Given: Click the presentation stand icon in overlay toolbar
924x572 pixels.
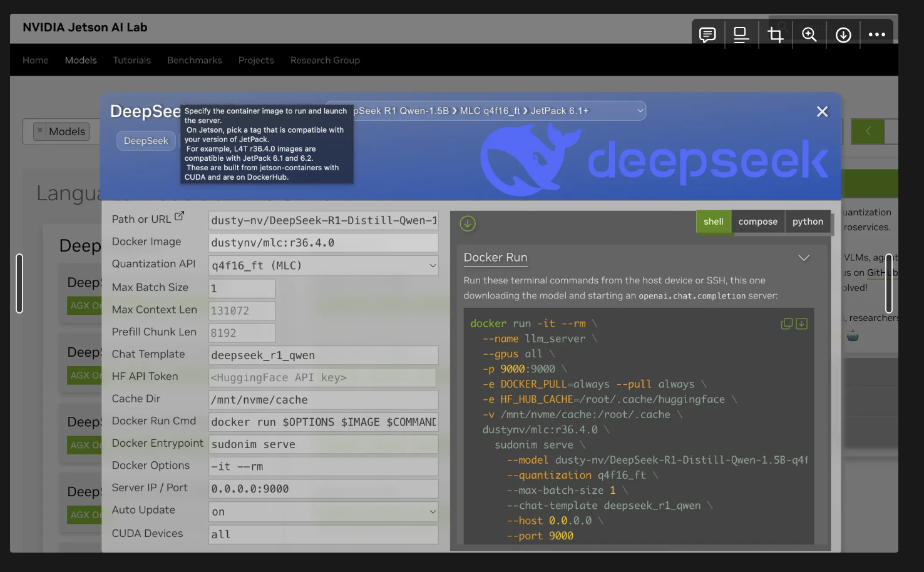Looking at the screenshot, I should (x=741, y=34).
